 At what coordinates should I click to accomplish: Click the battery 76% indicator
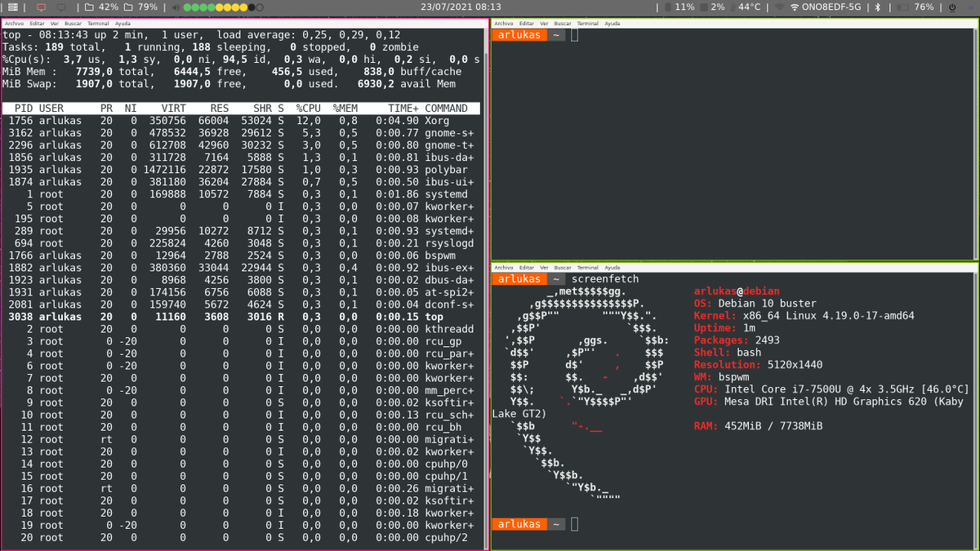[x=915, y=7]
